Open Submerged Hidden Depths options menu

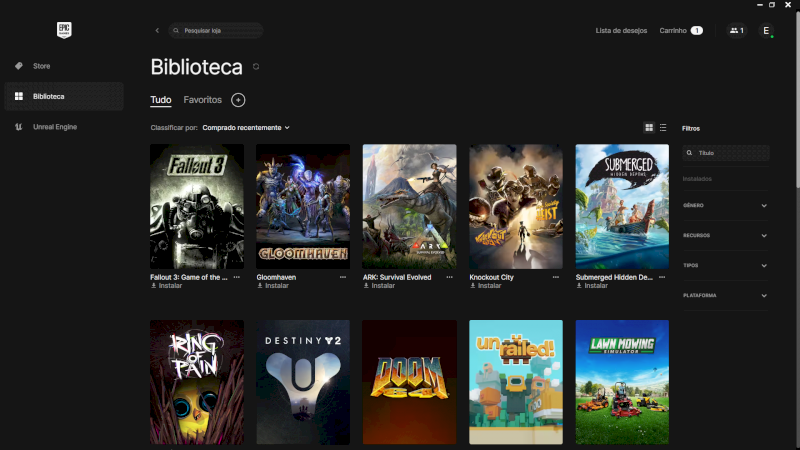[x=662, y=277]
